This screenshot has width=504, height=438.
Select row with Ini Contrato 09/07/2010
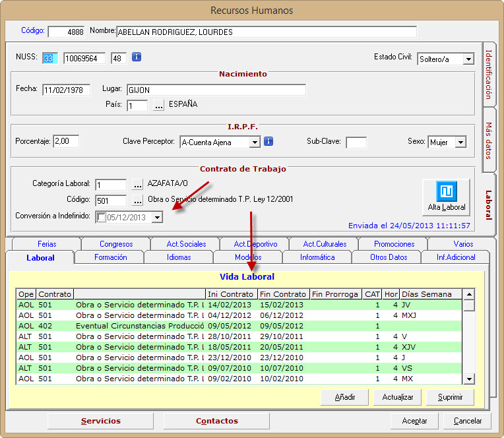click(239, 368)
